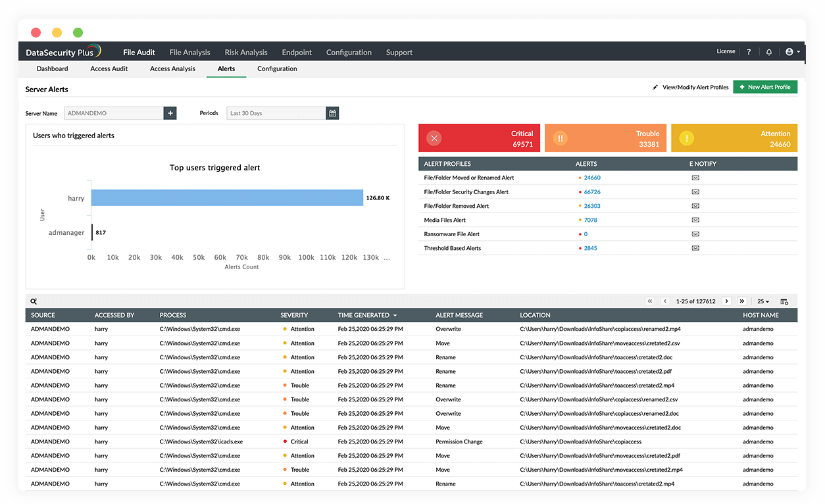Open the Risk Analysis menu
This screenshot has width=825, height=504.
[246, 53]
